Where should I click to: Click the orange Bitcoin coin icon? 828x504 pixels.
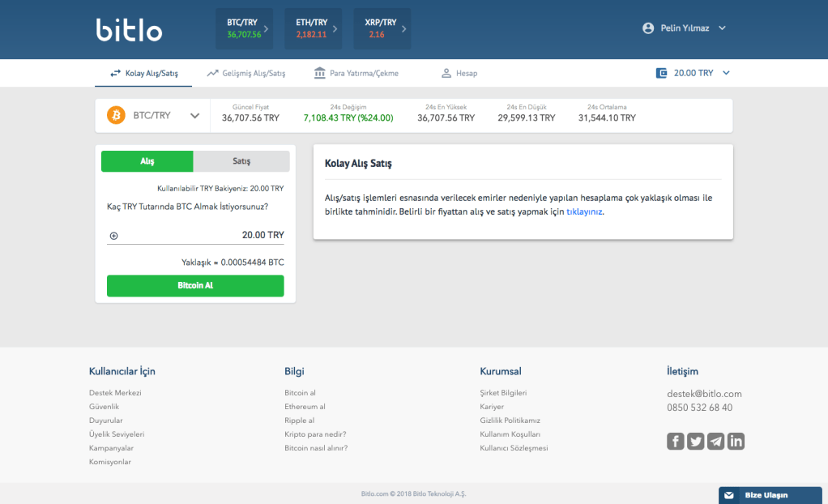(117, 116)
